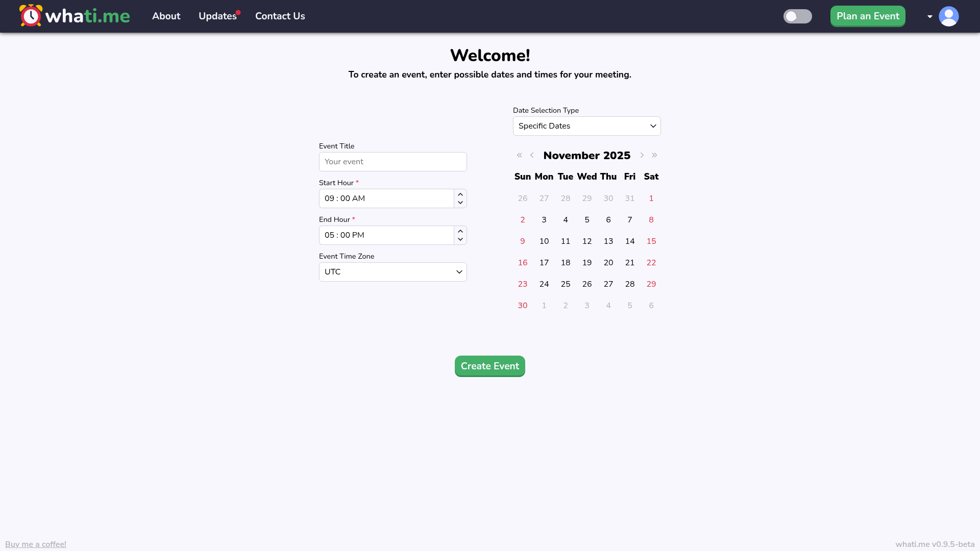This screenshot has width=980, height=551.
Task: Go to previous year in calendar
Action: point(519,155)
